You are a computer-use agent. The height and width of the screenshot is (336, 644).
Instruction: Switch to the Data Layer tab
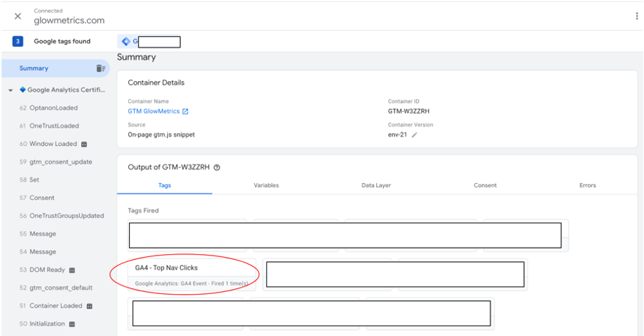click(376, 185)
